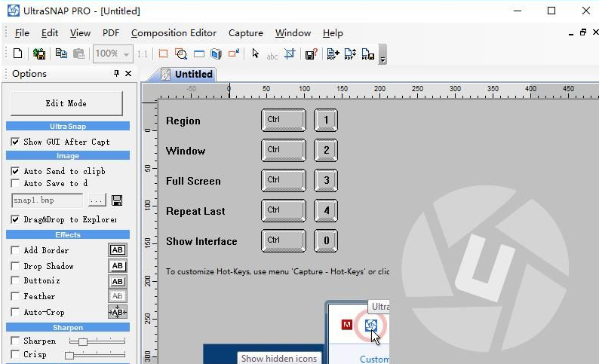
Task: Click the Save As icon with question mark
Action: pos(312,54)
